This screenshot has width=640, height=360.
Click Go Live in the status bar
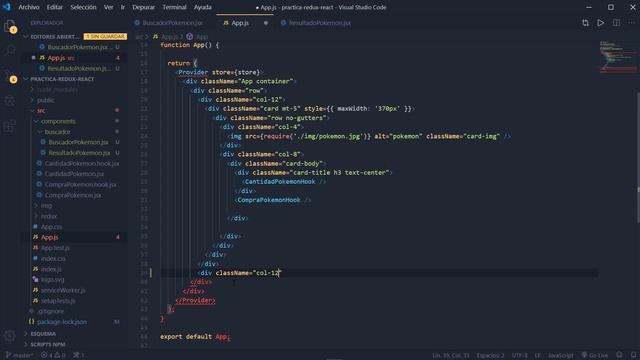pos(595,355)
